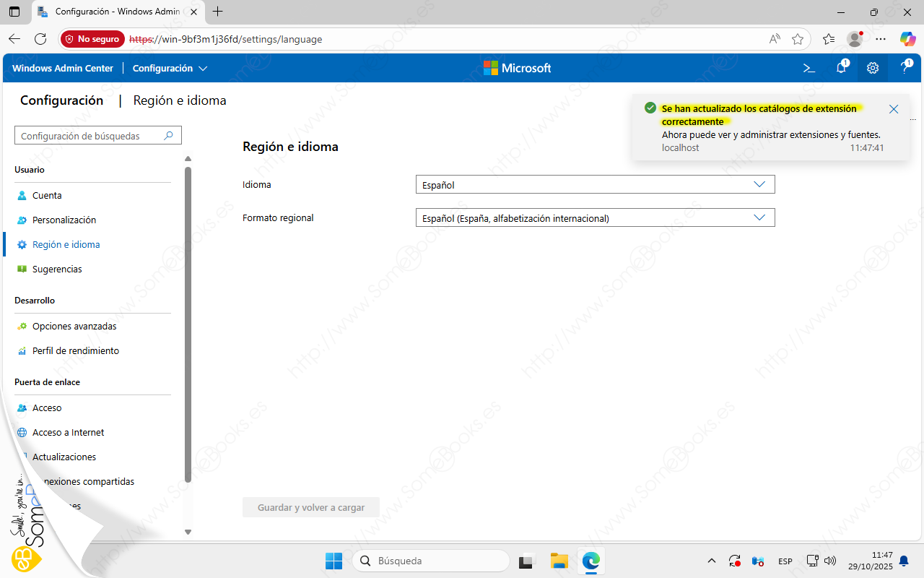Expand the Idioma dropdown
Image resolution: width=924 pixels, height=578 pixels.
pos(595,185)
